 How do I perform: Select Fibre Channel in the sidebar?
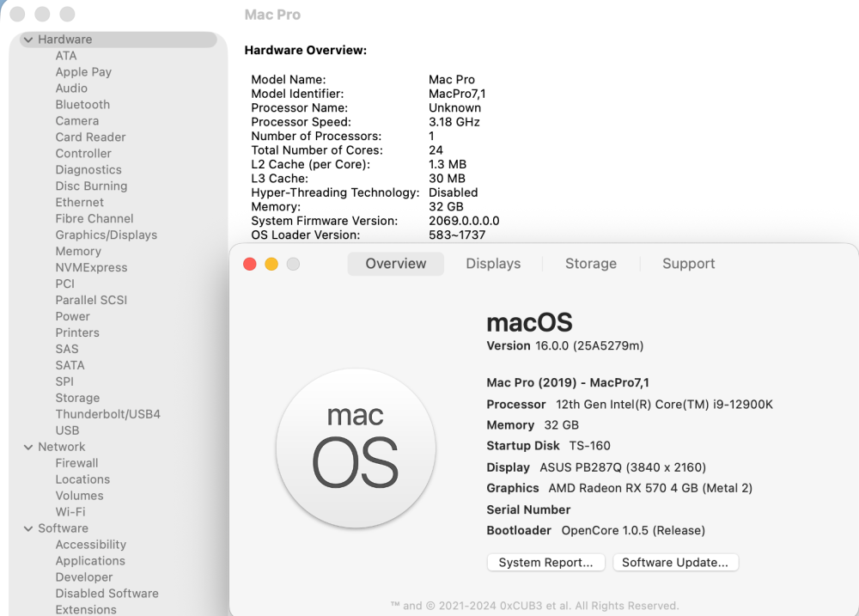point(94,219)
